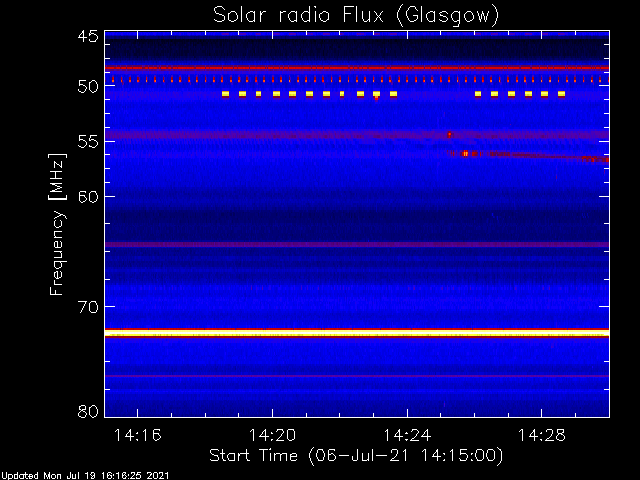The width and height of the screenshot is (640, 480).
Task: Click the 45 frequency axis value
Action: click(x=88, y=36)
